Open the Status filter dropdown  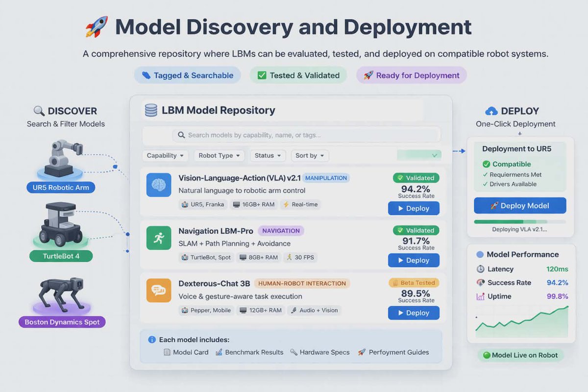[268, 156]
